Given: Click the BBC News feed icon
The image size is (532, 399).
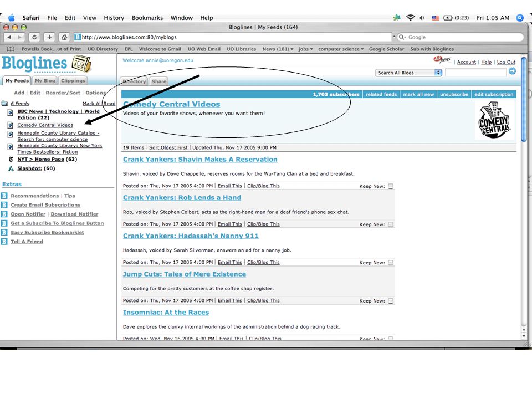Looking at the screenshot, I should [11, 112].
